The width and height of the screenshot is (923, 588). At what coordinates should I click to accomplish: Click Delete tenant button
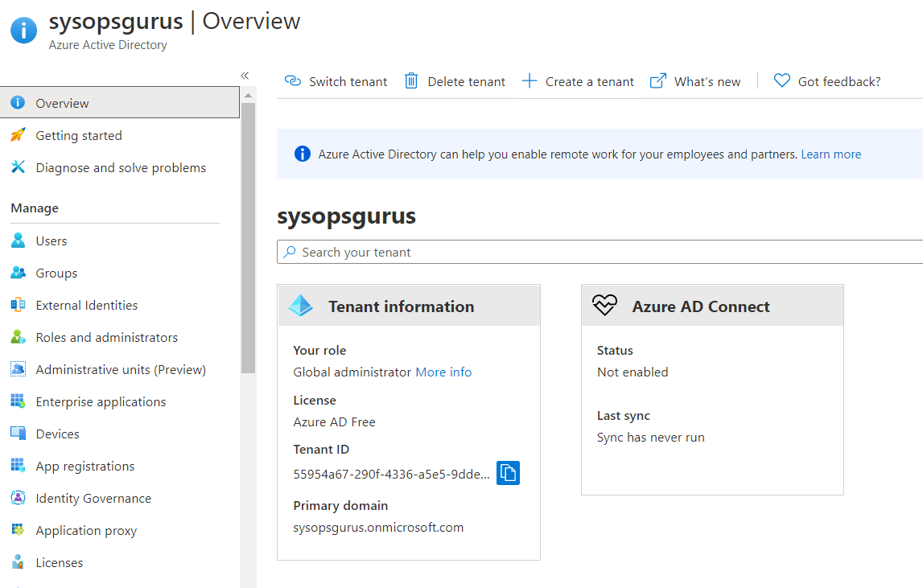tap(455, 81)
